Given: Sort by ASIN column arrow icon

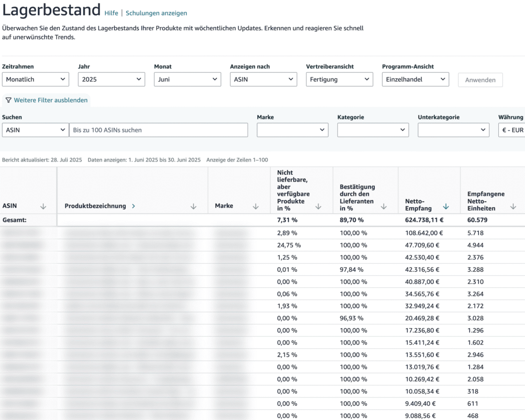Looking at the screenshot, I should pos(43,206).
